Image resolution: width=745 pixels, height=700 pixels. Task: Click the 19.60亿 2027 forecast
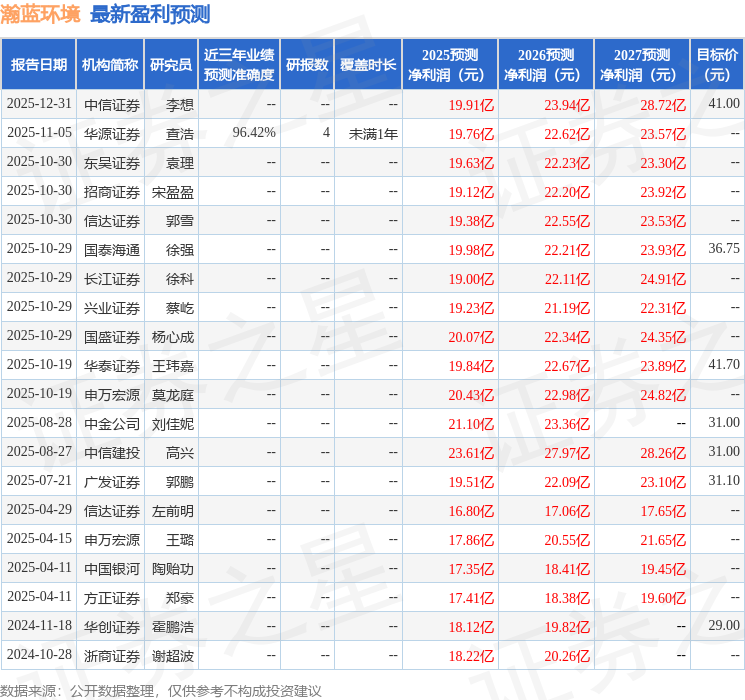pyautogui.click(x=663, y=598)
